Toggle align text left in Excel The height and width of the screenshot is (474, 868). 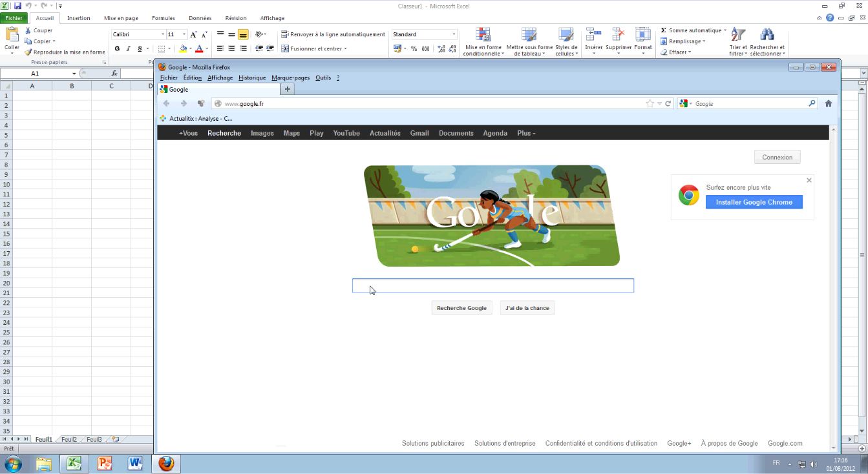point(220,48)
